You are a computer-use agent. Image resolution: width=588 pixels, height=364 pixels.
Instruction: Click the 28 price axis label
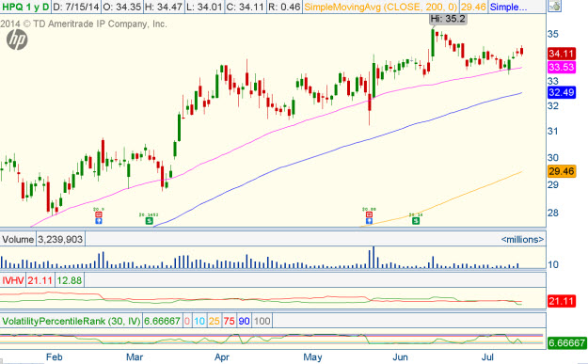click(x=553, y=213)
